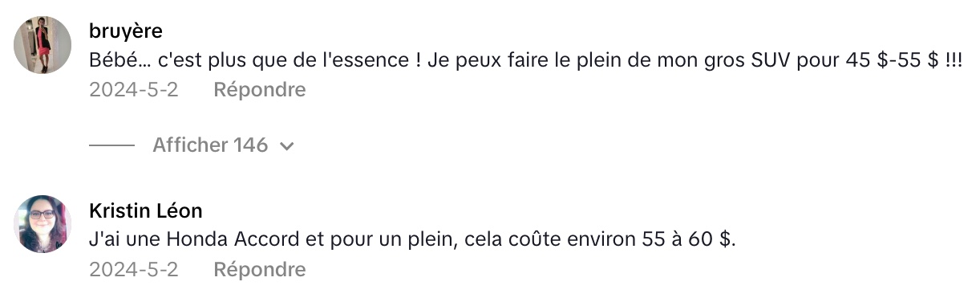Reply to Kristin Léon's comment
This screenshot has height=302, width=980.
(x=259, y=269)
